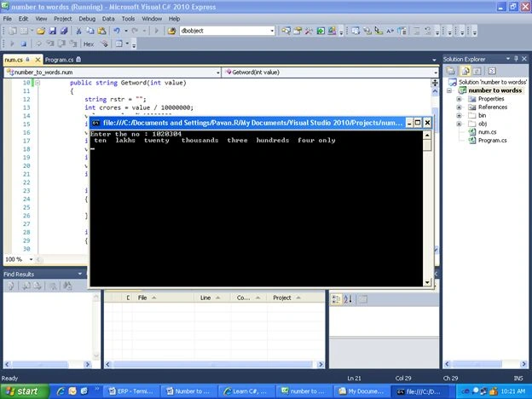Click the Save All toolbar icon

(x=64, y=31)
